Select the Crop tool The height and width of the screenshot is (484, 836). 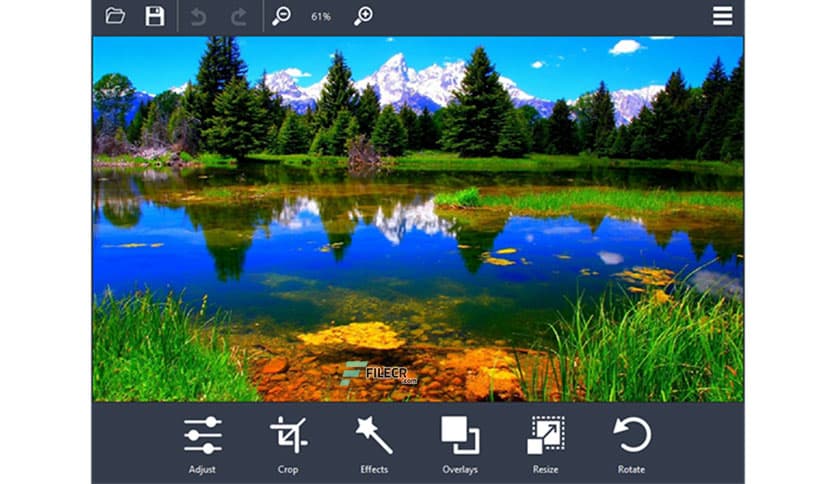288,445
